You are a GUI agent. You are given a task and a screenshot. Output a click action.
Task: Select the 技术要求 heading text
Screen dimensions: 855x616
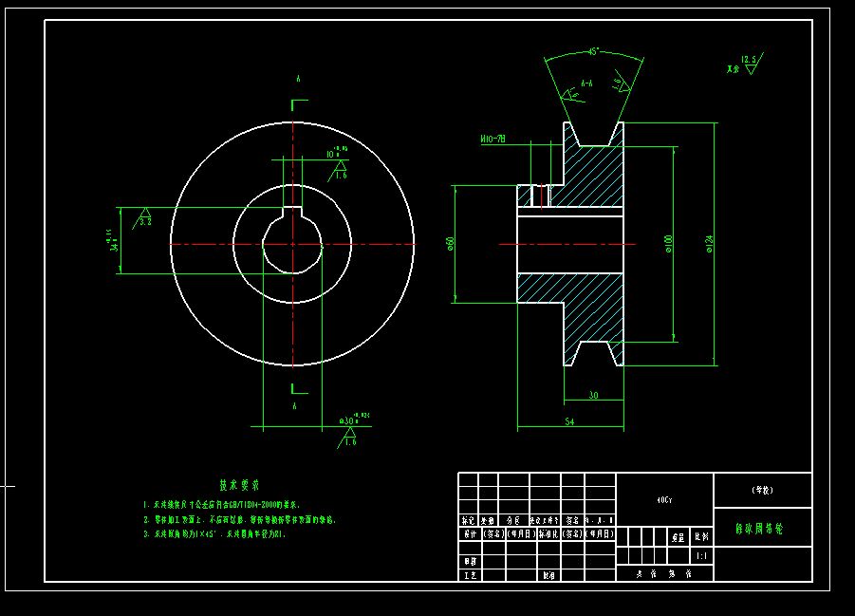coord(239,484)
